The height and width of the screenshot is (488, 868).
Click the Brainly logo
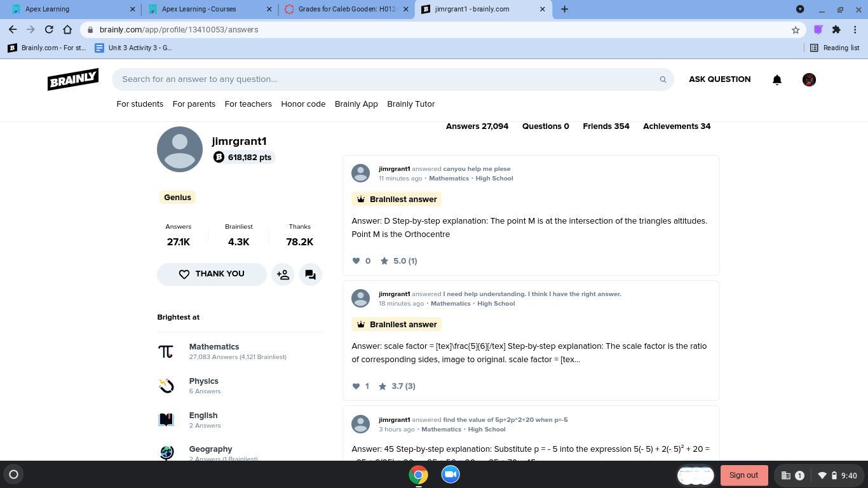pos(73,79)
